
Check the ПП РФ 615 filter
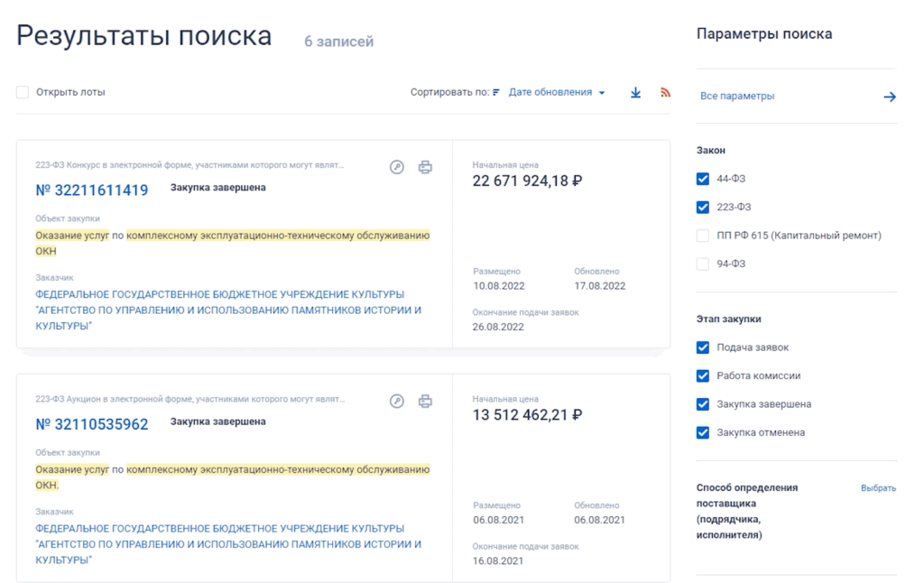(703, 236)
